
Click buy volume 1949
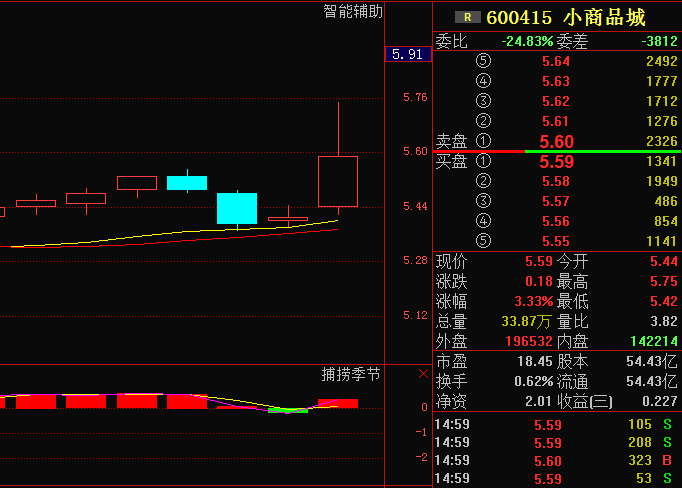(x=662, y=181)
